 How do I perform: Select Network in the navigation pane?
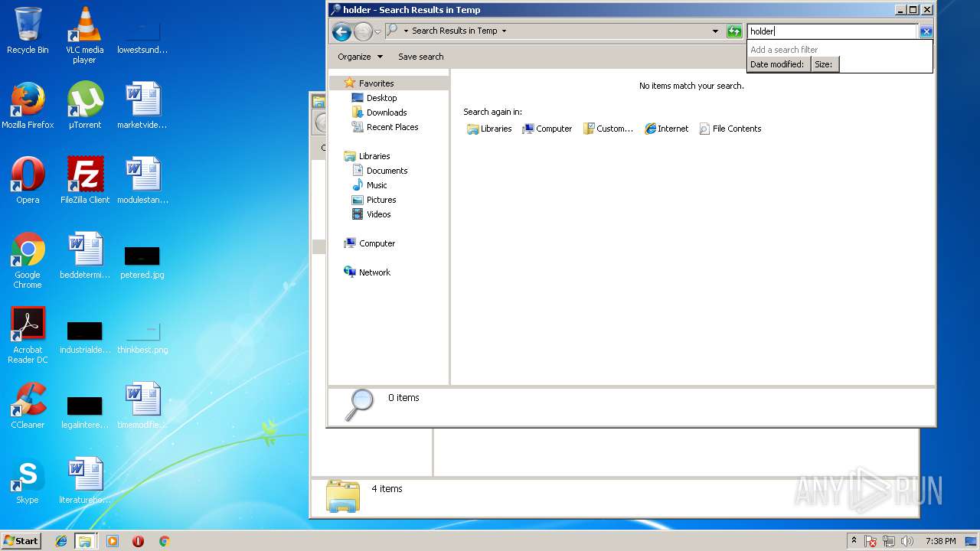tap(367, 272)
